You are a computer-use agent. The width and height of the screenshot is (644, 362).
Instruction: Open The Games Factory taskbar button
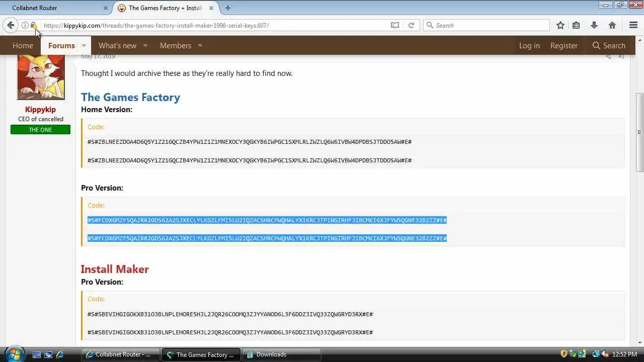201,354
